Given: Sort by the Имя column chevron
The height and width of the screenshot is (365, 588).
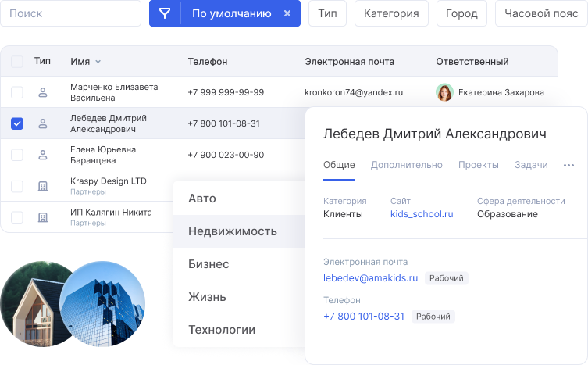Looking at the screenshot, I should coord(98,62).
